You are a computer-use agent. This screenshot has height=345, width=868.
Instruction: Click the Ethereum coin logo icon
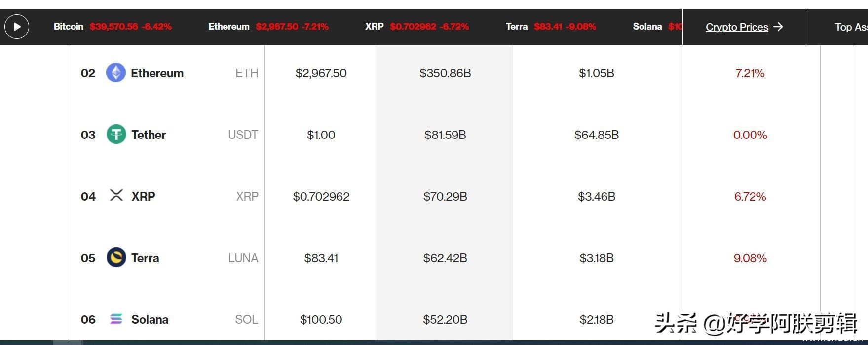pyautogui.click(x=116, y=73)
